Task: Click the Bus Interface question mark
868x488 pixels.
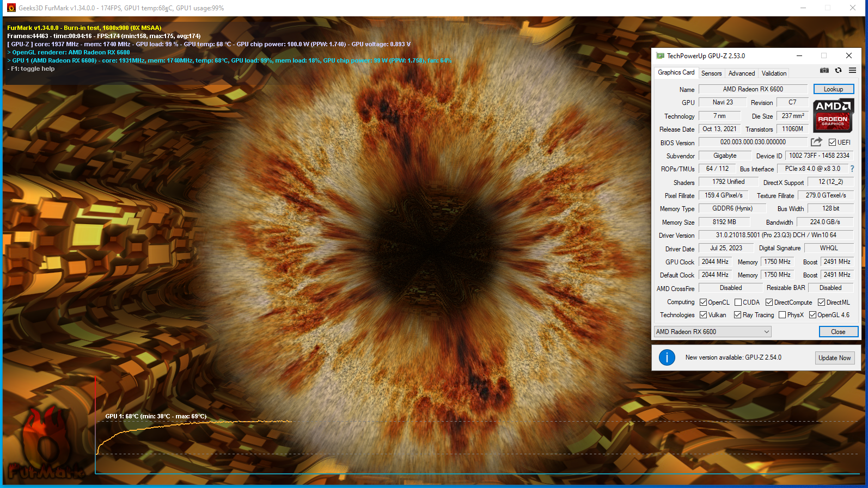Action: coord(852,169)
